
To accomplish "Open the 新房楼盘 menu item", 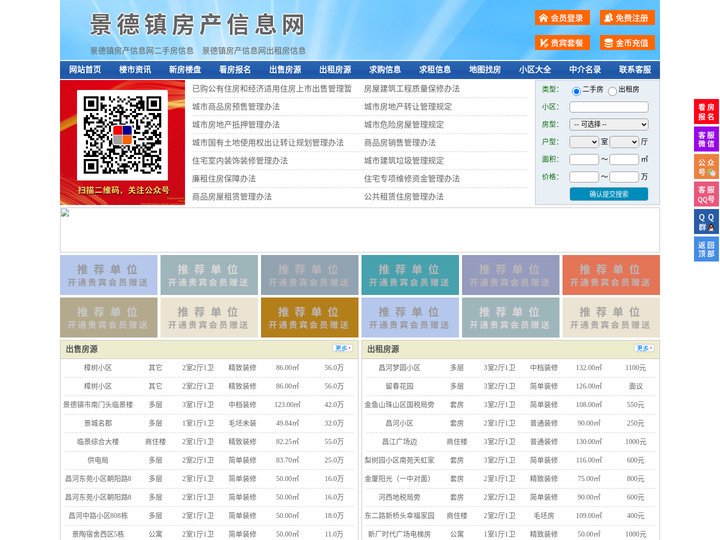I will pos(185,70).
